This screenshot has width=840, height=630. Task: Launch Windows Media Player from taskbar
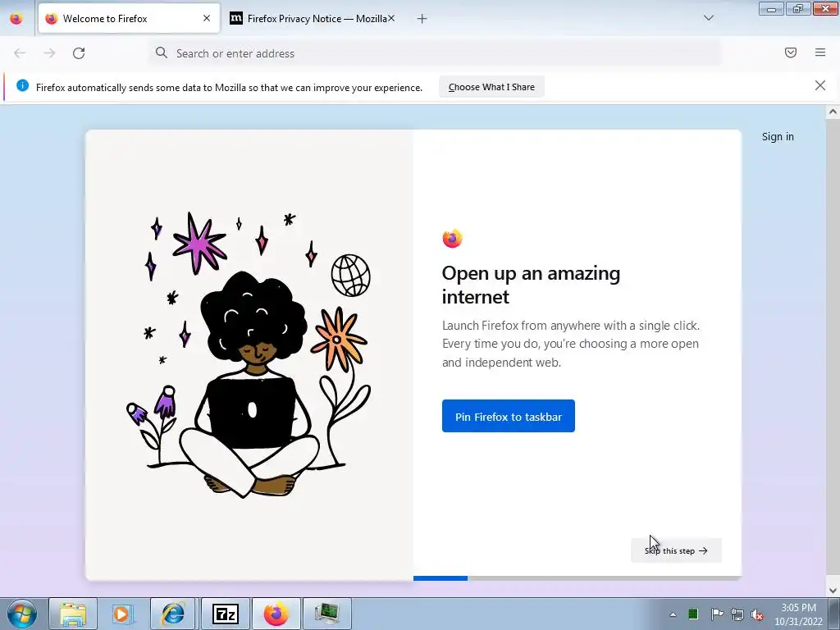[122, 614]
